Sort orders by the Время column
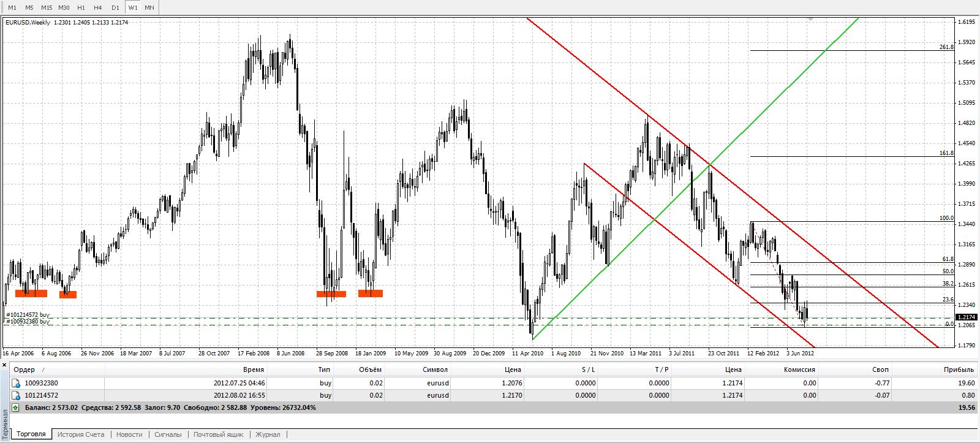This screenshot has width=980, height=443. tap(186, 369)
